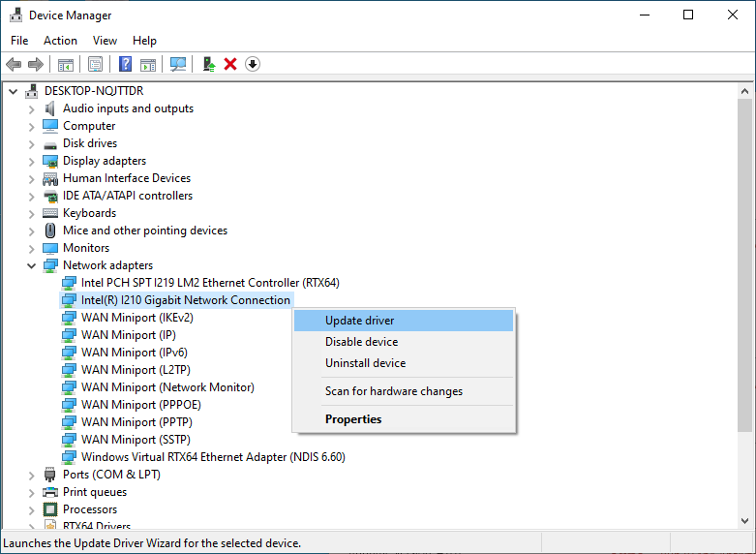The image size is (756, 554).
Task: Click the Back arrow toolbar icon
Action: click(x=14, y=64)
